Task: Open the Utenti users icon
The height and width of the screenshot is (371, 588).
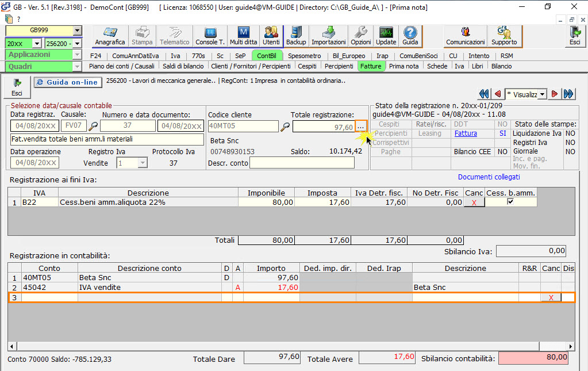Action: (271, 36)
